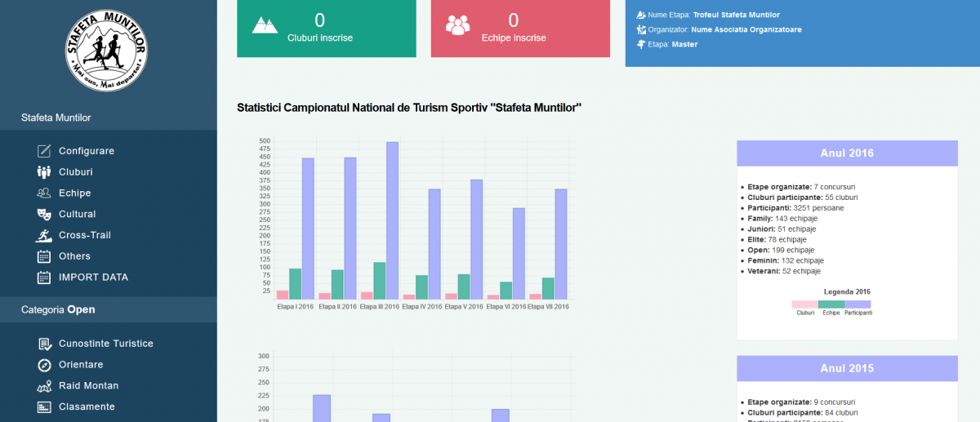Click the Nume Asociatia Organizatoare text
The image size is (980, 422).
(x=746, y=29)
